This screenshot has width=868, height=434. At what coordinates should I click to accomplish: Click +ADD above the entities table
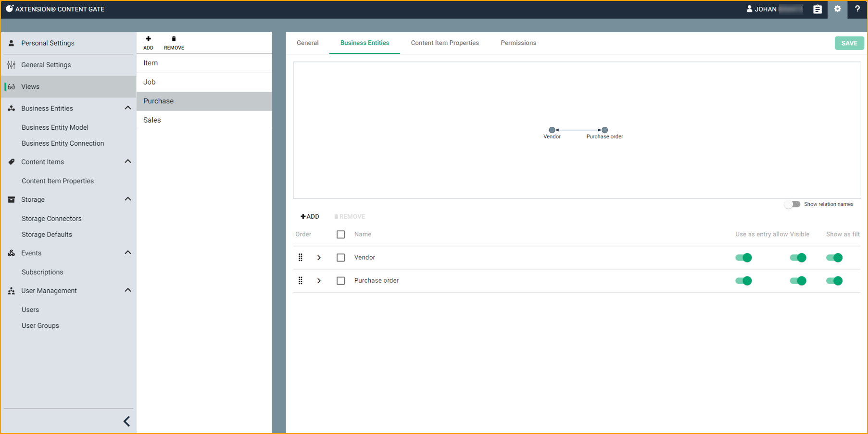click(310, 217)
